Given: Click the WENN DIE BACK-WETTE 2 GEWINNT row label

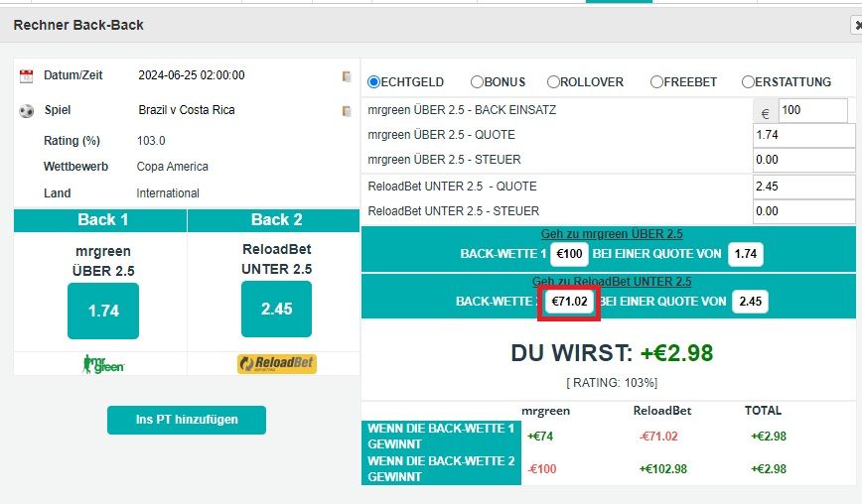Looking at the screenshot, I should 441,469.
